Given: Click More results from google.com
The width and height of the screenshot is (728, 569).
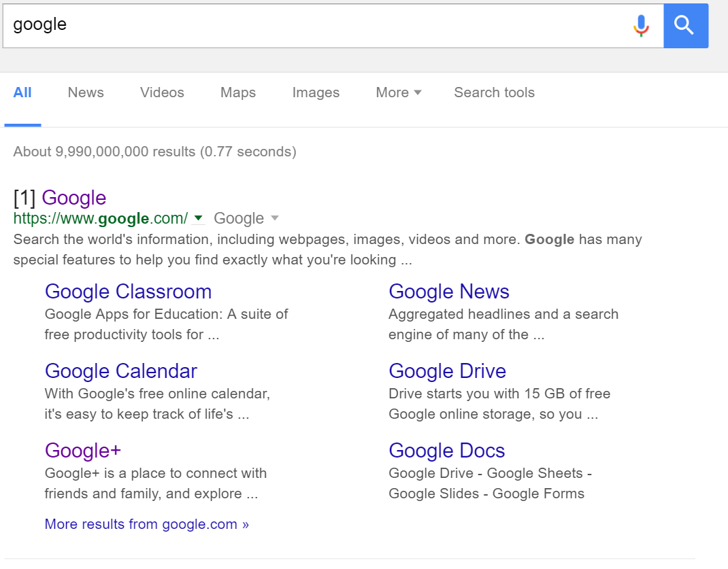Looking at the screenshot, I should click(146, 524).
